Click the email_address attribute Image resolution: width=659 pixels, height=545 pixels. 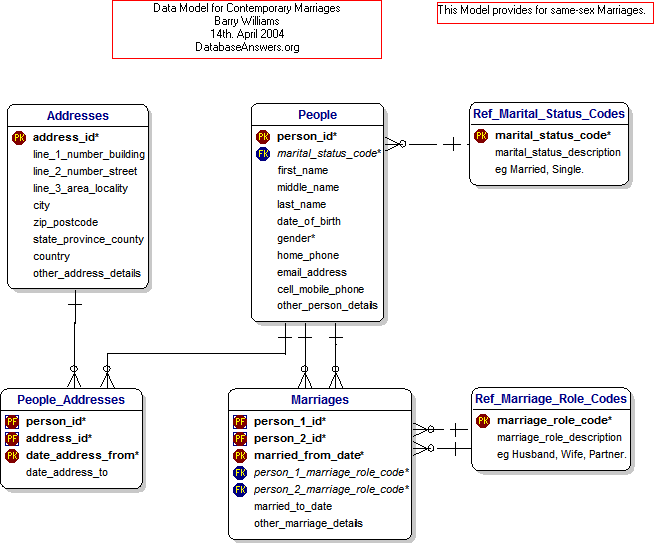[312, 273]
